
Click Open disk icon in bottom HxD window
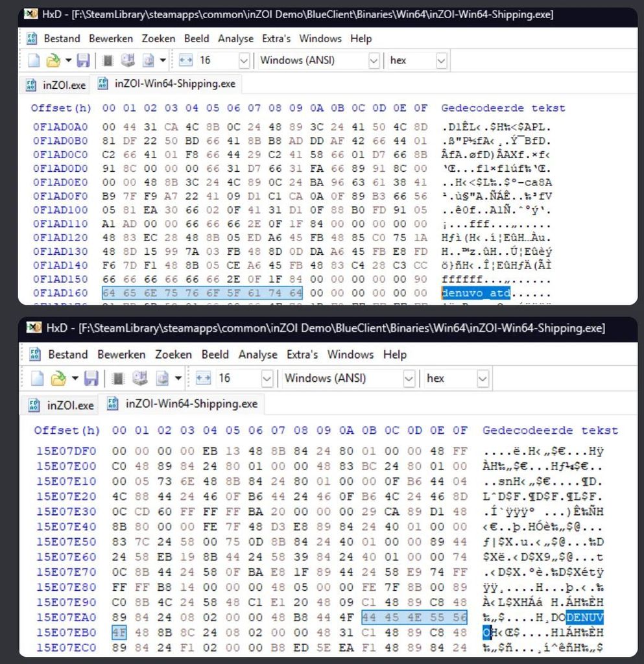[139, 378]
